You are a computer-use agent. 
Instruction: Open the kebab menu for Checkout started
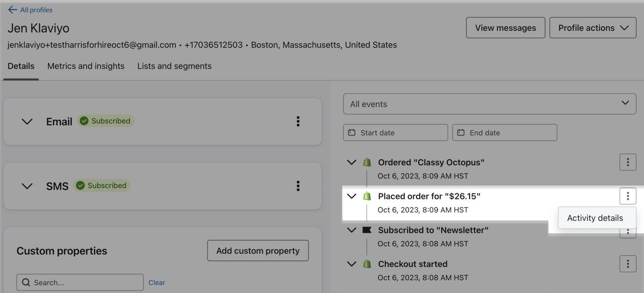click(x=627, y=264)
